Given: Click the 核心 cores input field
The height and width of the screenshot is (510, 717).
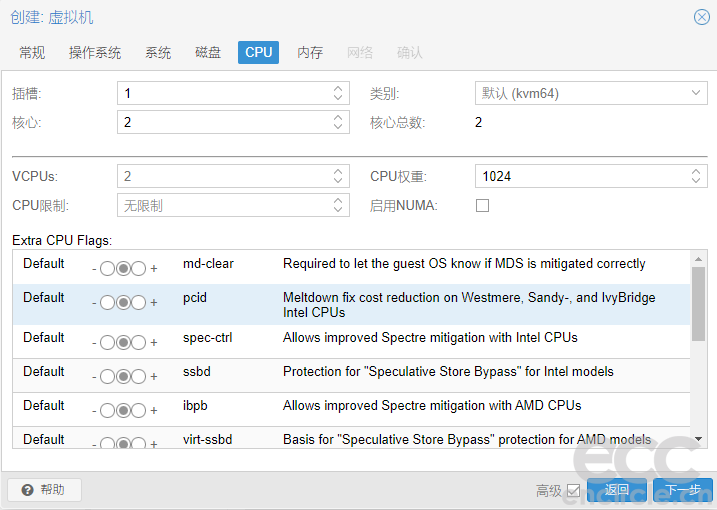Looking at the screenshot, I should pos(224,122).
